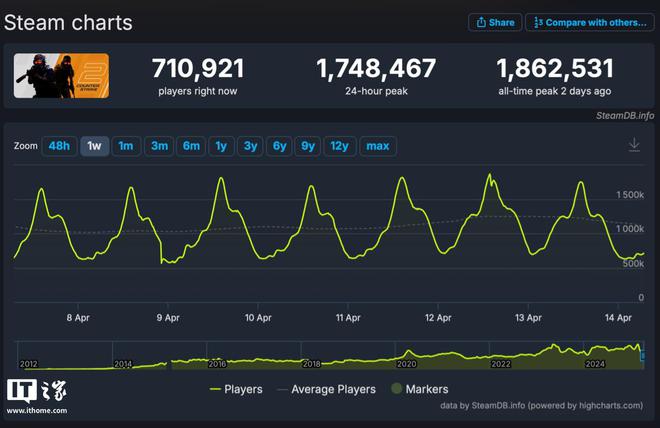This screenshot has width=660, height=428.
Task: Click the Share button
Action: (x=495, y=22)
